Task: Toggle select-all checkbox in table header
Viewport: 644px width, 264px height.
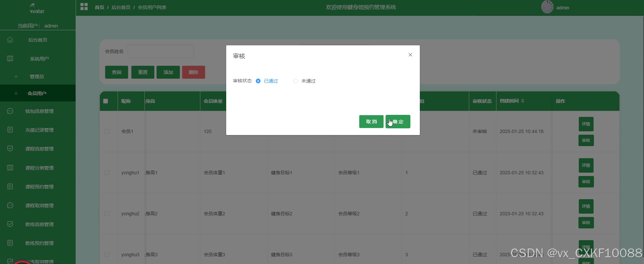Action: (106, 101)
